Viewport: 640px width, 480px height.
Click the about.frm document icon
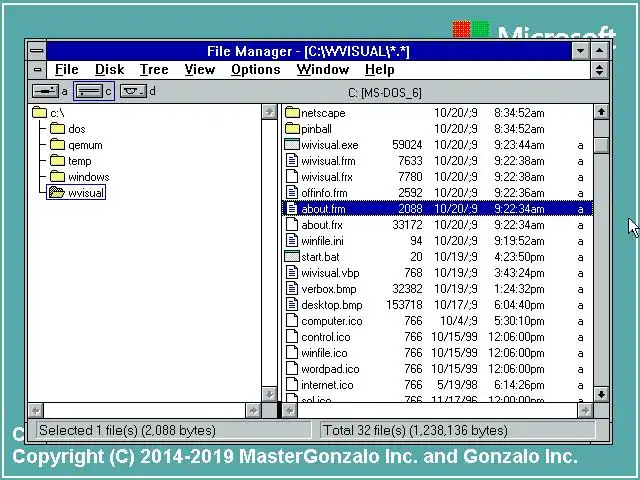tap(291, 209)
